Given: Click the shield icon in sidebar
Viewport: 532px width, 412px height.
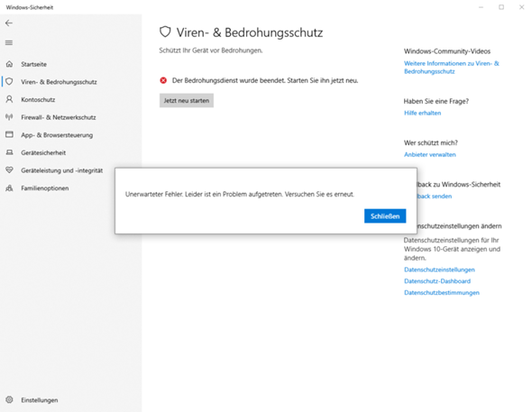Looking at the screenshot, I should (10, 81).
